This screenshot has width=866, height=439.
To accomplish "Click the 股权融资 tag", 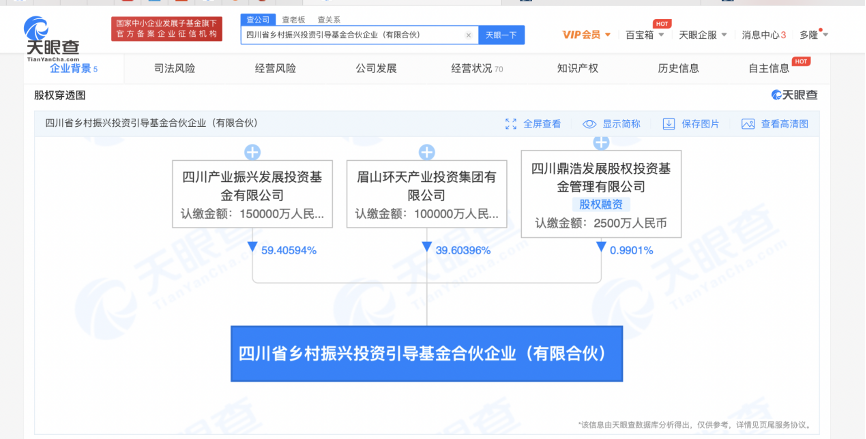I will pyautogui.click(x=601, y=204).
